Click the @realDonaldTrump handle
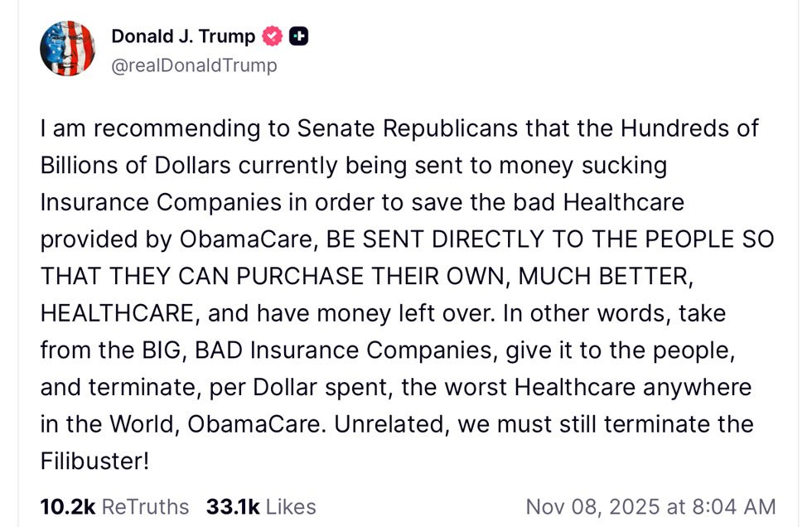This screenshot has width=812, height=527. [x=194, y=65]
